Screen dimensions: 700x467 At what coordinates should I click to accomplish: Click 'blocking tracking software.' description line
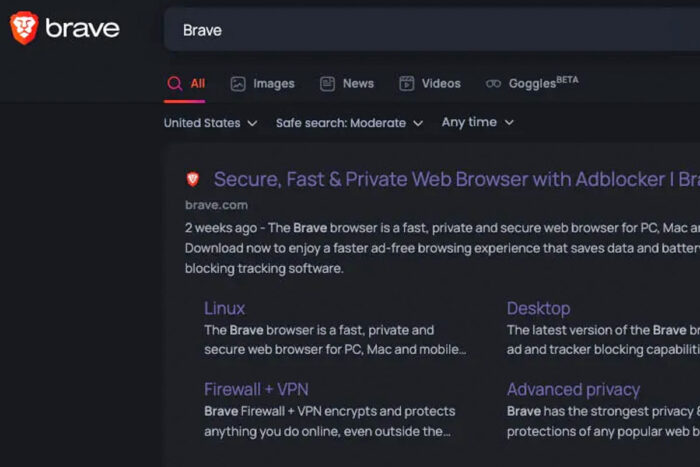click(x=264, y=268)
